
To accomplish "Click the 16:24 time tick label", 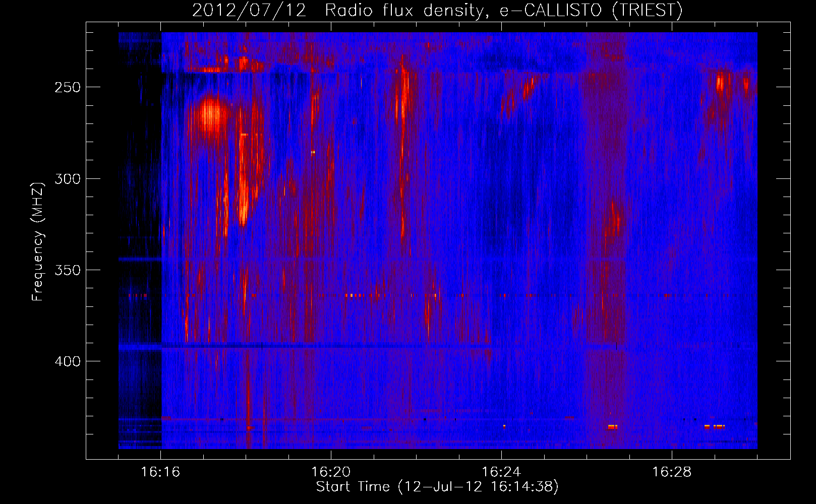I will [501, 472].
